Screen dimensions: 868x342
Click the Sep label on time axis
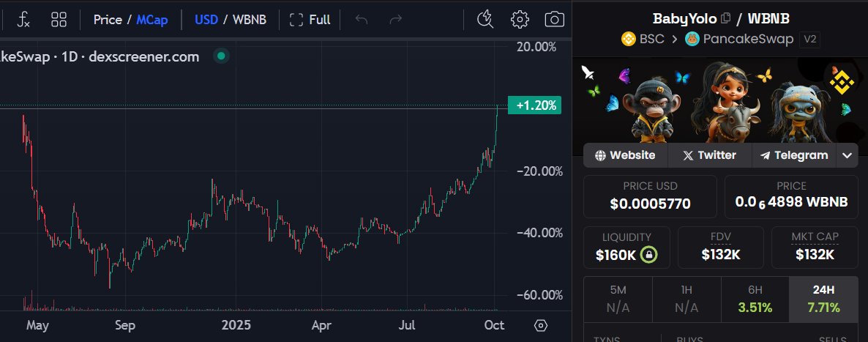point(124,325)
